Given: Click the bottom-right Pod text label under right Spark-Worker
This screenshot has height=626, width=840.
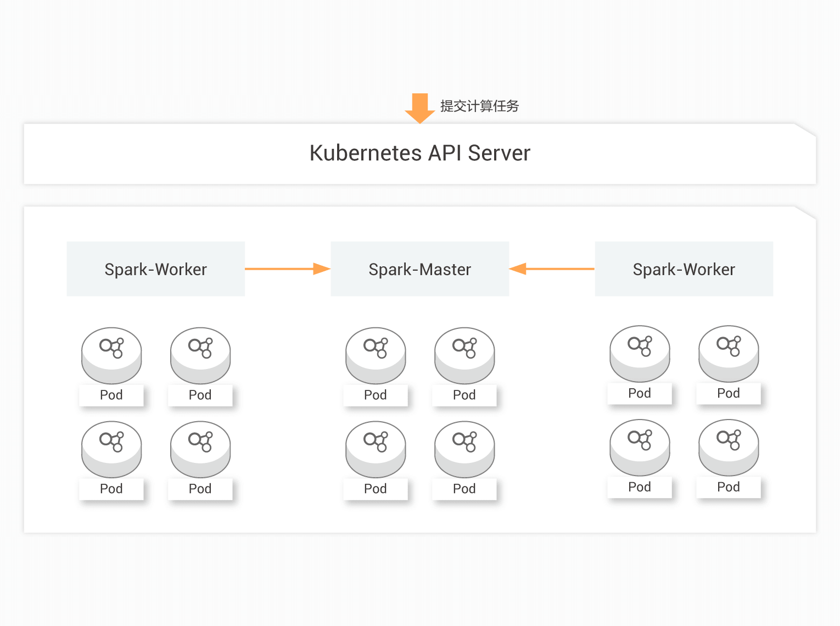Looking at the screenshot, I should 729,487.
